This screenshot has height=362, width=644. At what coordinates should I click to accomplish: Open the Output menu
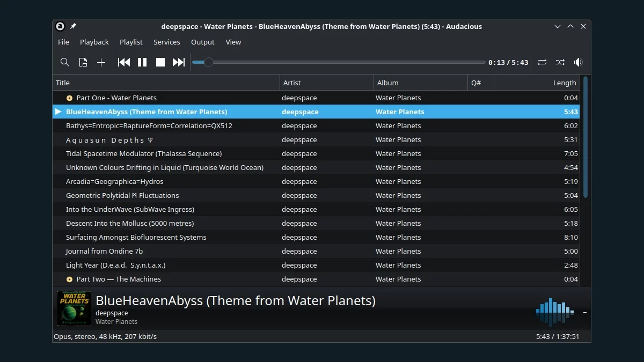203,42
